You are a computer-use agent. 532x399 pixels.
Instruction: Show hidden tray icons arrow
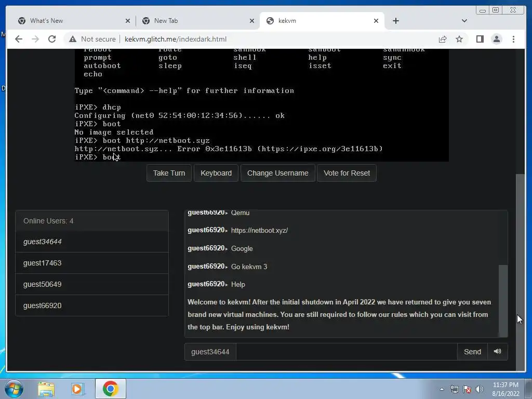tap(442, 389)
